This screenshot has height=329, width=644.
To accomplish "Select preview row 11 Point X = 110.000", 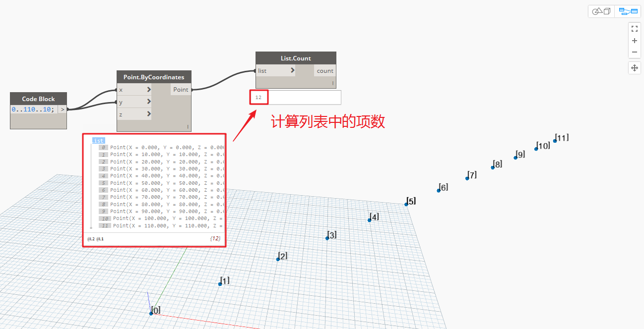I will pos(161,225).
